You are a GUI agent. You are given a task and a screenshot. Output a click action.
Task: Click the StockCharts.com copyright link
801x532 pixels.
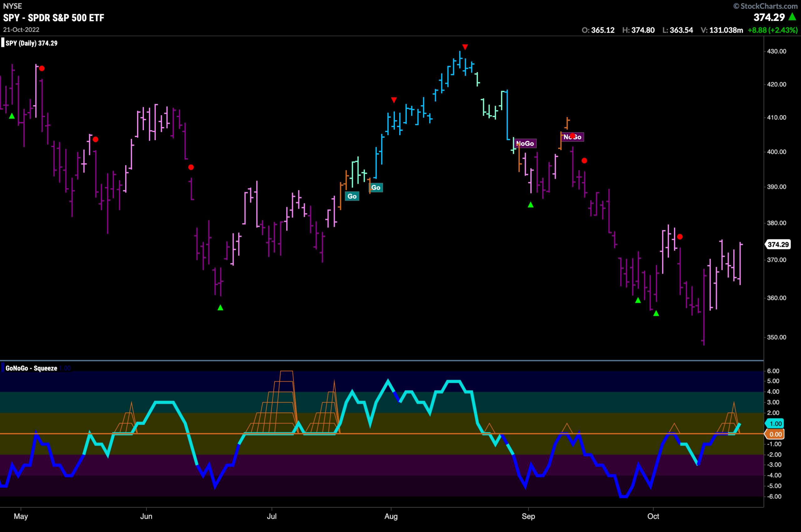[x=765, y=6]
